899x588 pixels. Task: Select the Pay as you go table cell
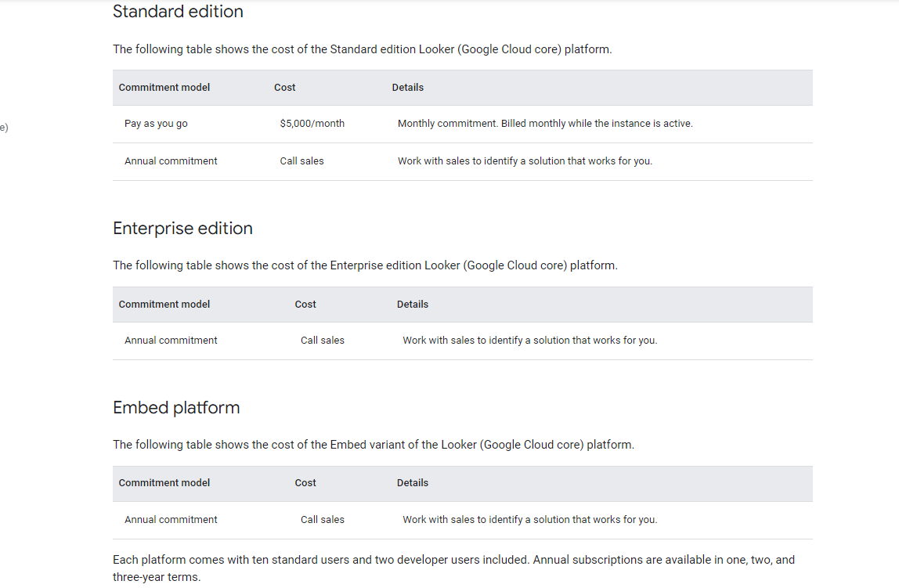(x=156, y=123)
